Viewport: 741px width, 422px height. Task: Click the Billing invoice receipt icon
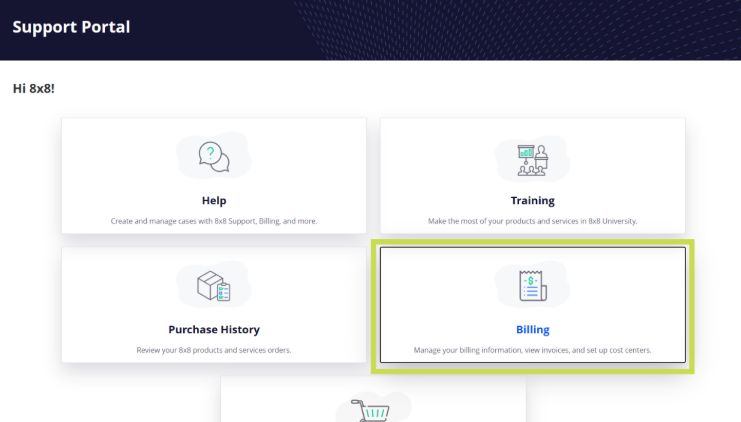point(532,287)
